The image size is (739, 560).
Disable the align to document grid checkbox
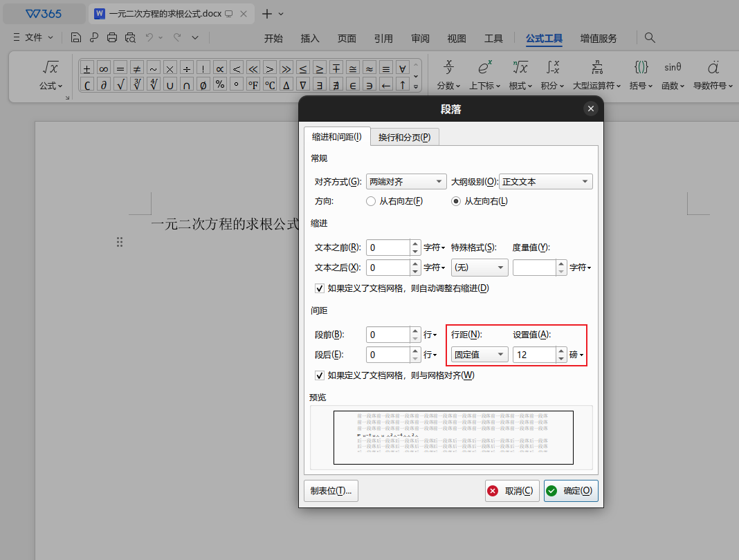(x=320, y=375)
